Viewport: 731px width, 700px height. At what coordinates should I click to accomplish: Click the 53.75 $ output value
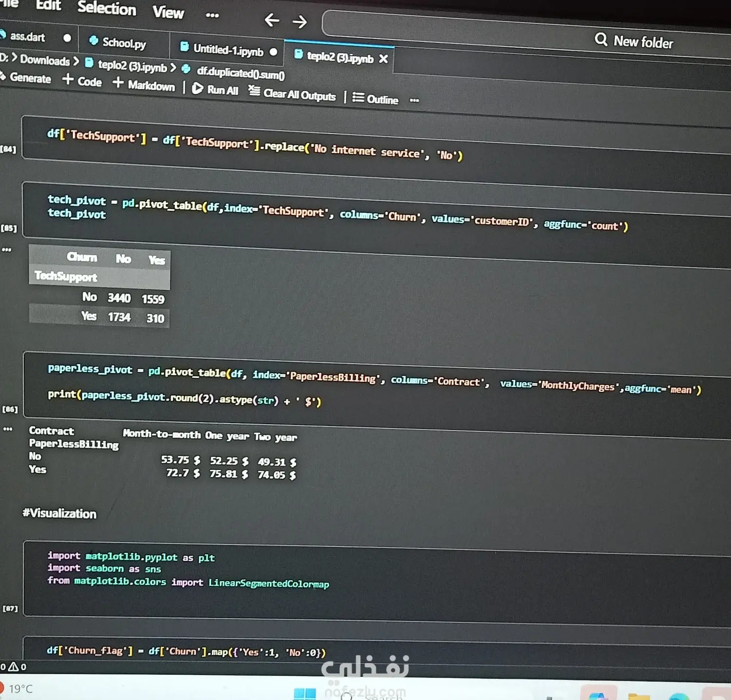point(180,460)
